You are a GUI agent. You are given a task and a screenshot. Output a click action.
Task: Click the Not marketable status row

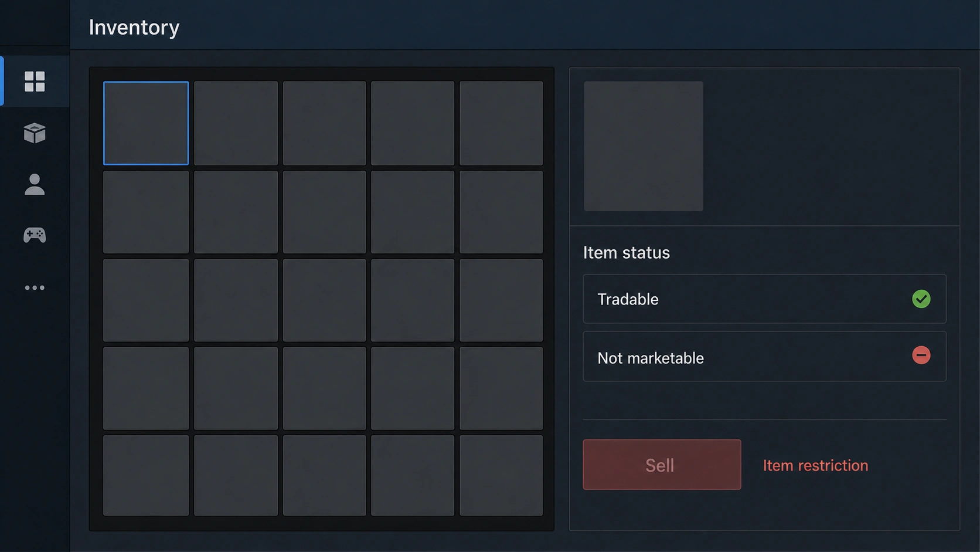click(764, 356)
